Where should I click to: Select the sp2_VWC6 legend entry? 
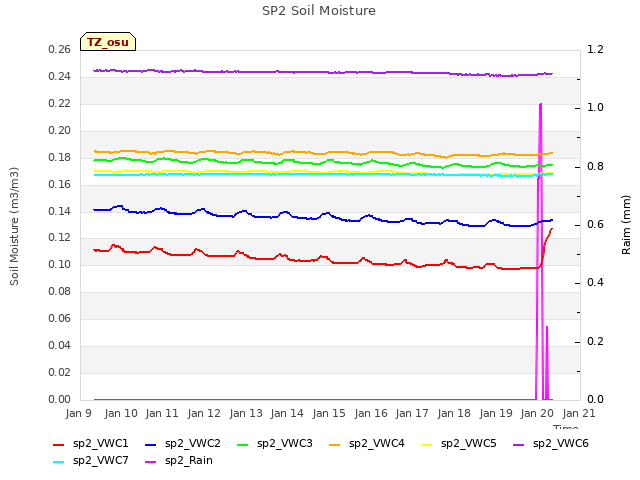(x=551, y=444)
